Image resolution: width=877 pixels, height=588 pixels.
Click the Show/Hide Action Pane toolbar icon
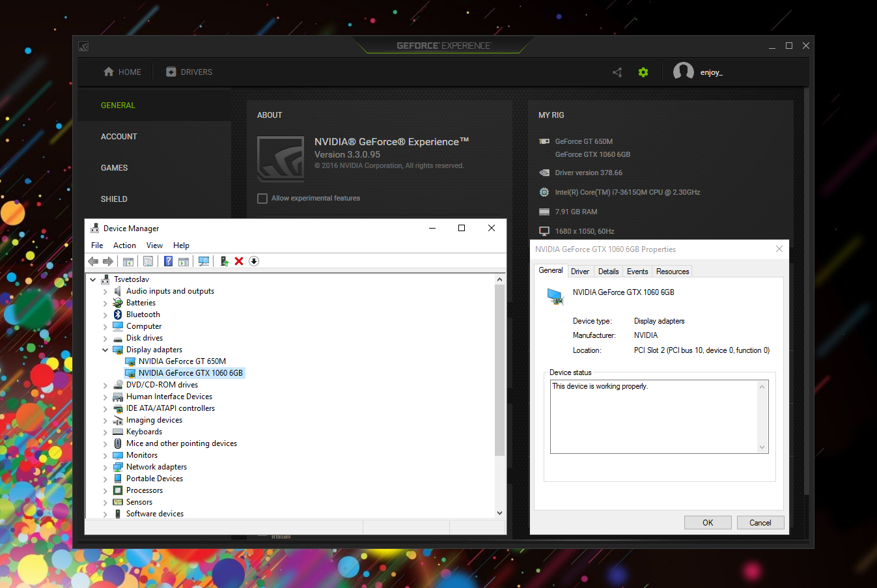click(x=184, y=261)
